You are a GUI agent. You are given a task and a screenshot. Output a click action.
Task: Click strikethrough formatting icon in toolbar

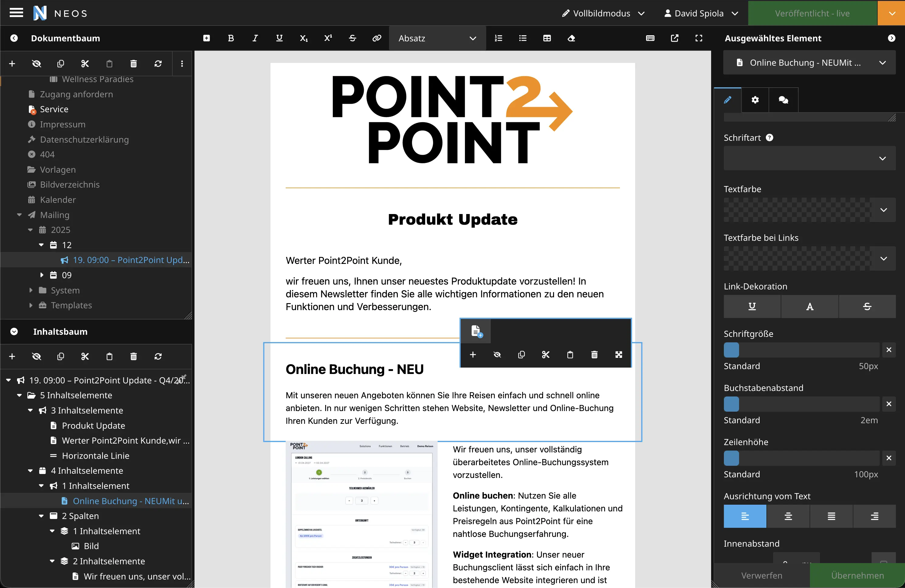click(352, 38)
